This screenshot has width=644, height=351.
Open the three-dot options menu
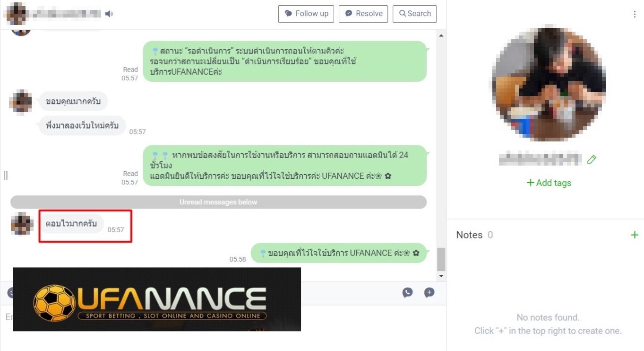(x=635, y=15)
